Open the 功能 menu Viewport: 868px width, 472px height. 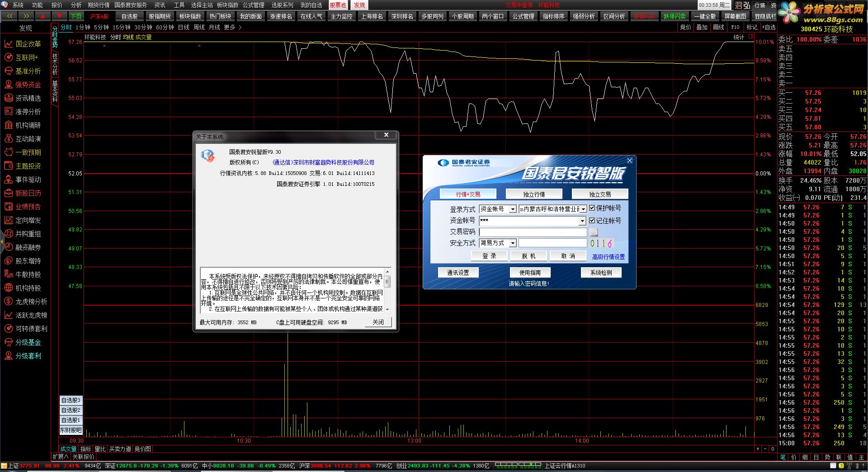[37, 5]
